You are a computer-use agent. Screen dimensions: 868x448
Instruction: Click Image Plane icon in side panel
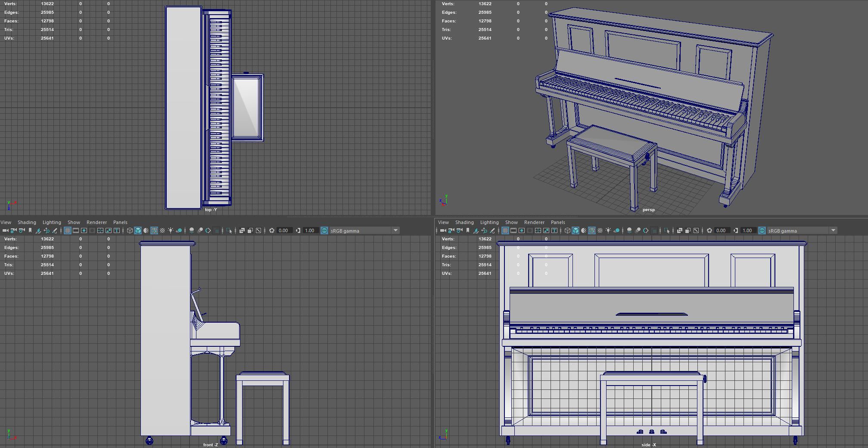tap(476, 230)
